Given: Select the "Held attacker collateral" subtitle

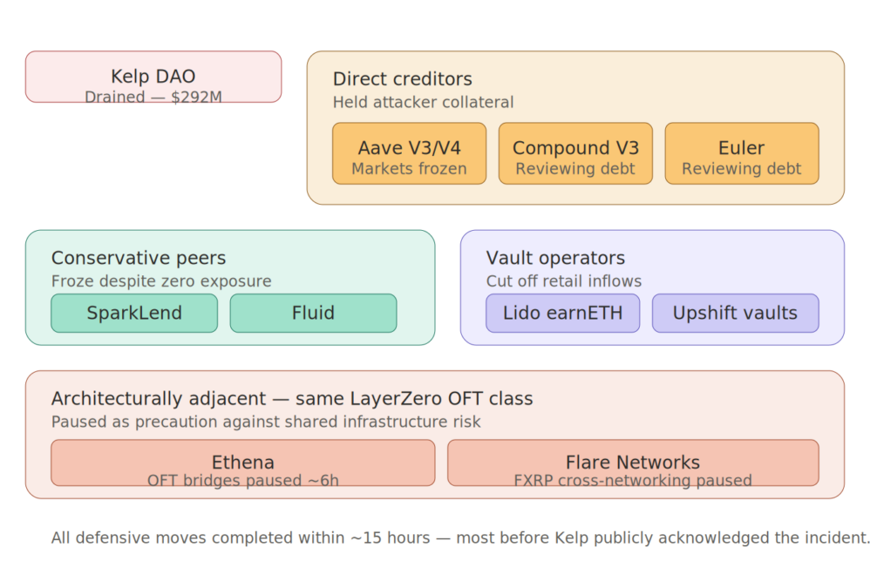Looking at the screenshot, I should tap(423, 103).
